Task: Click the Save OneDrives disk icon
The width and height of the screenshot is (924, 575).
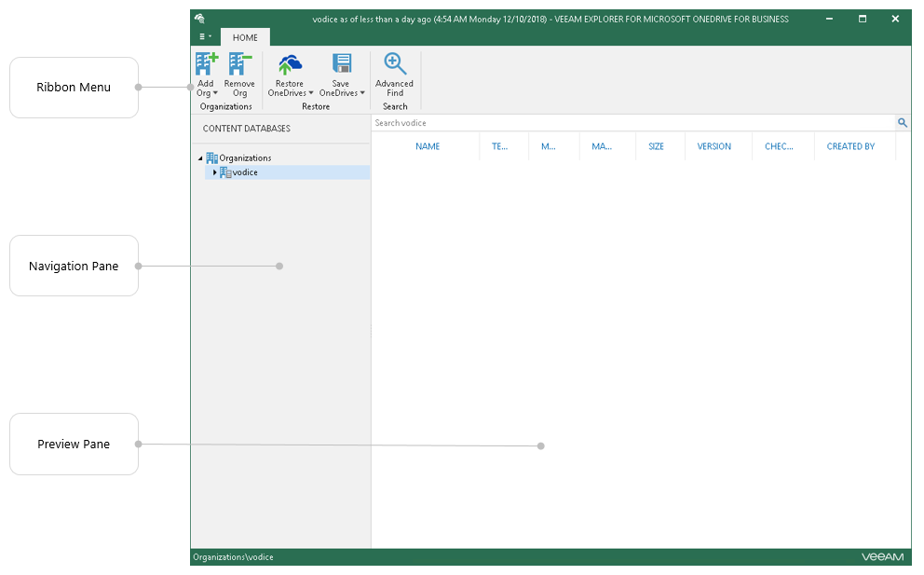Action: pyautogui.click(x=341, y=63)
